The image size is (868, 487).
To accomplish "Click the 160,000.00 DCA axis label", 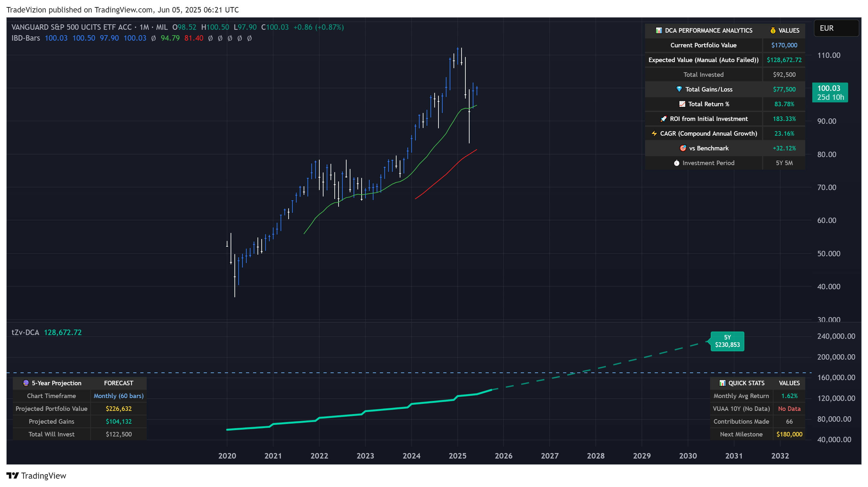I will click(x=836, y=377).
